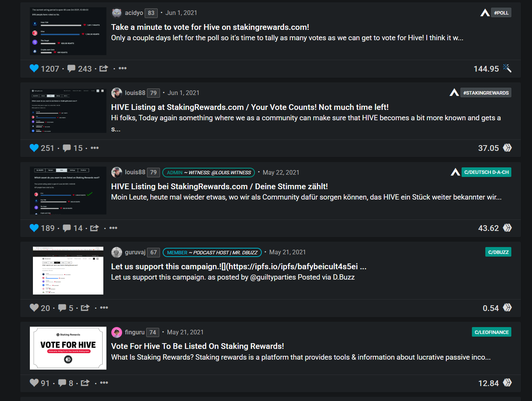The width and height of the screenshot is (532, 401).
Task: Open the comment icon beside 15 replies
Action: point(67,148)
